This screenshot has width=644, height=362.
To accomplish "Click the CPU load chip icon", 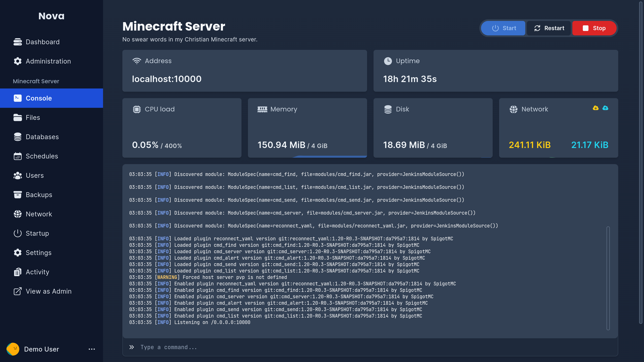I will (137, 109).
